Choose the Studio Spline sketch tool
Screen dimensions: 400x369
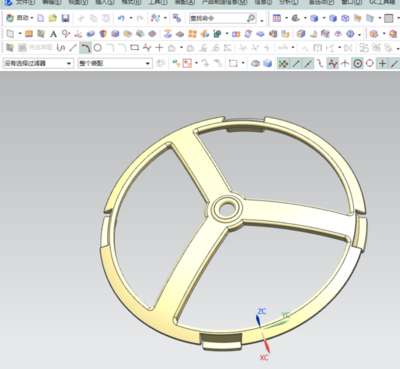click(147, 48)
